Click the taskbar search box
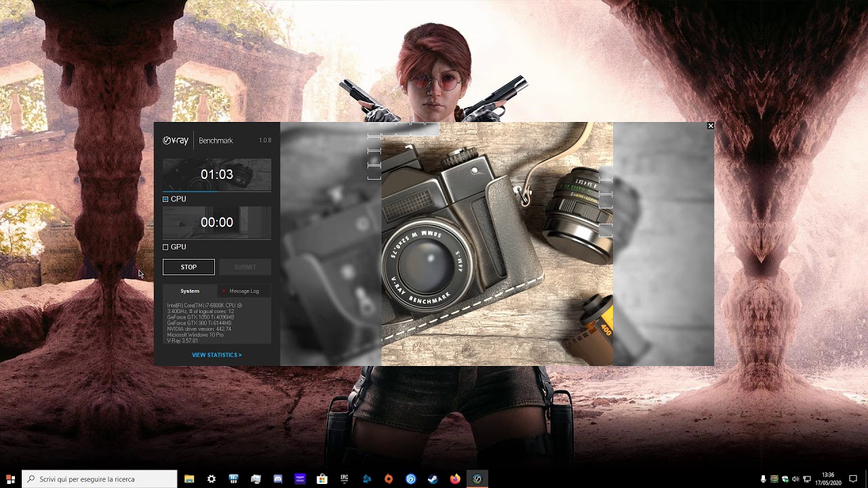The width and height of the screenshot is (868, 488). coord(100,479)
